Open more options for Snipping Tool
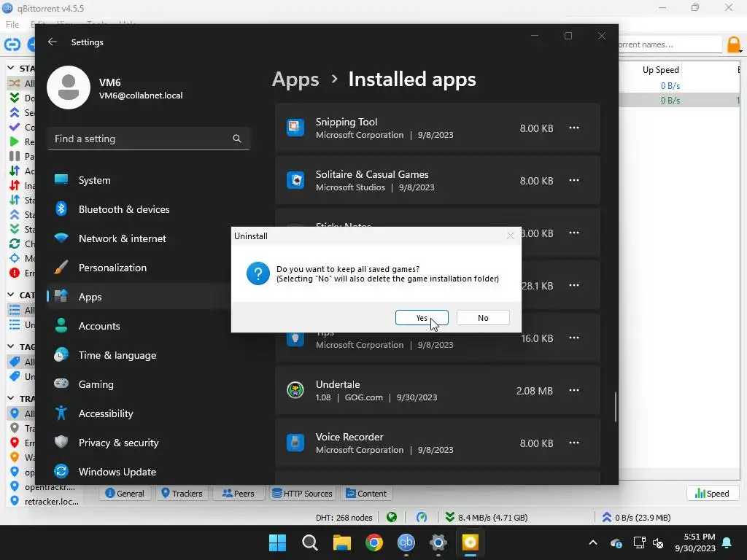Screen dimensions: 747x560 click(574, 128)
